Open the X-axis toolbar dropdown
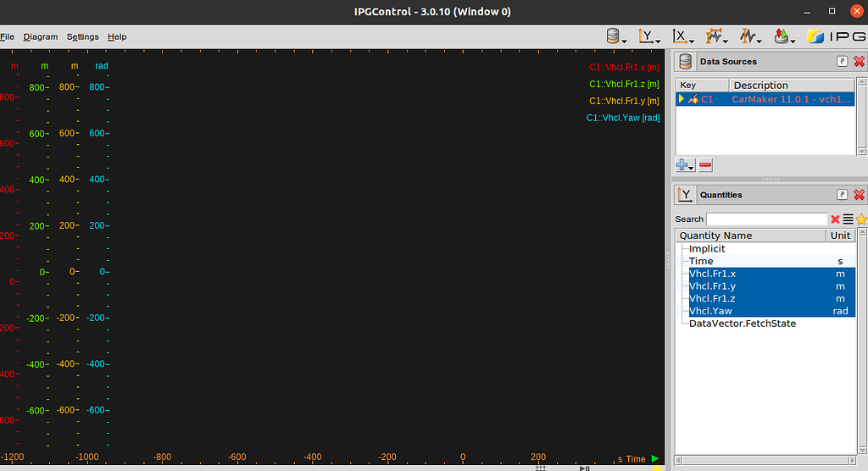 coord(683,36)
